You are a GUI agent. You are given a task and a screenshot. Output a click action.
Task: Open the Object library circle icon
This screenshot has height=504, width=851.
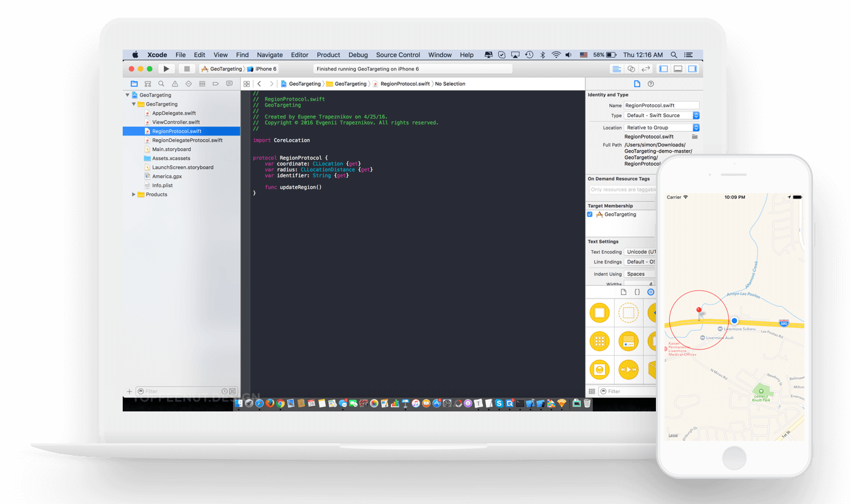651,292
